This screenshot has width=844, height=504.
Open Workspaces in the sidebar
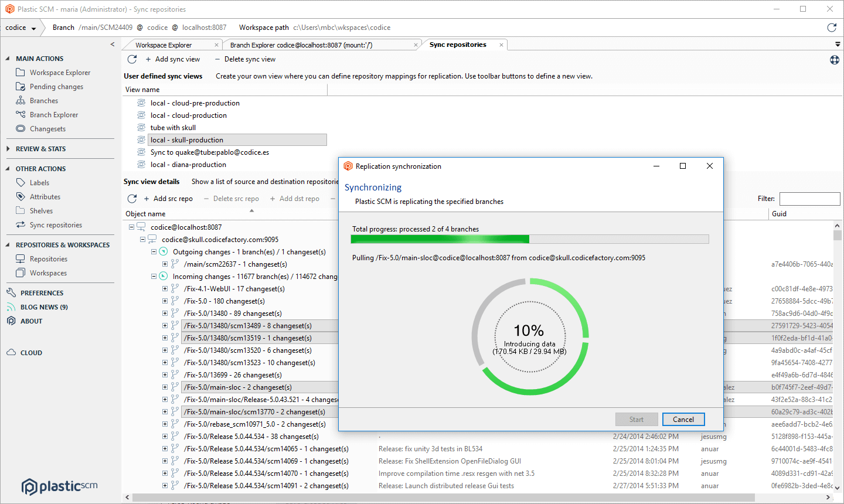pos(48,273)
